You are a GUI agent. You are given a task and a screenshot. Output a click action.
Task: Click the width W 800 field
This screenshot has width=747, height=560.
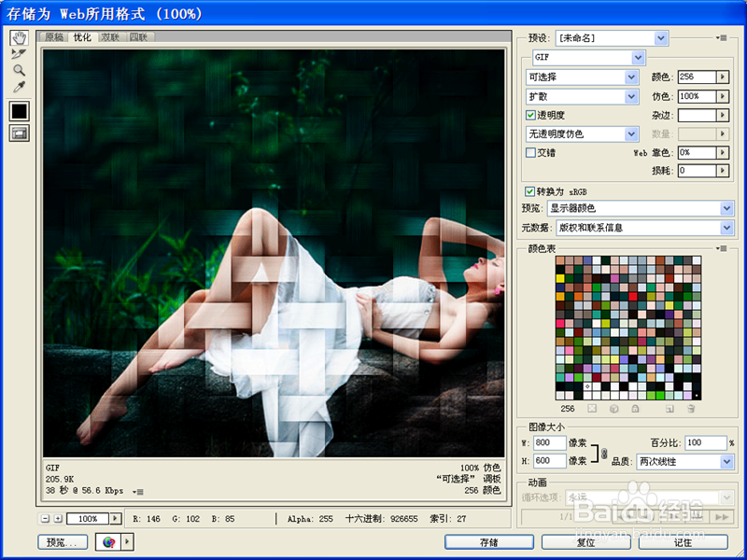pyautogui.click(x=549, y=442)
